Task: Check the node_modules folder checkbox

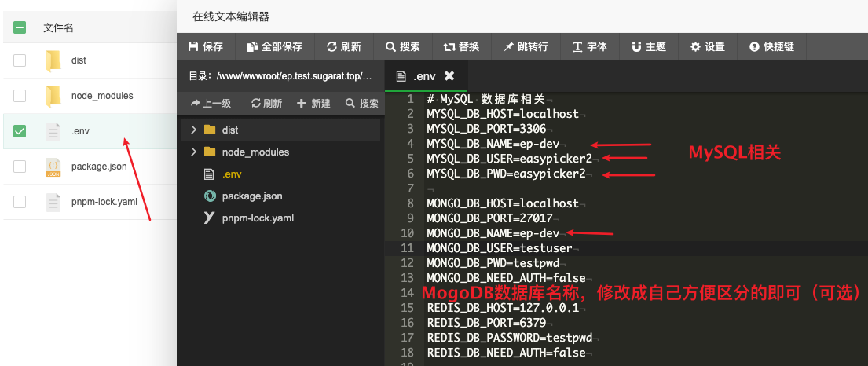Action: tap(20, 96)
